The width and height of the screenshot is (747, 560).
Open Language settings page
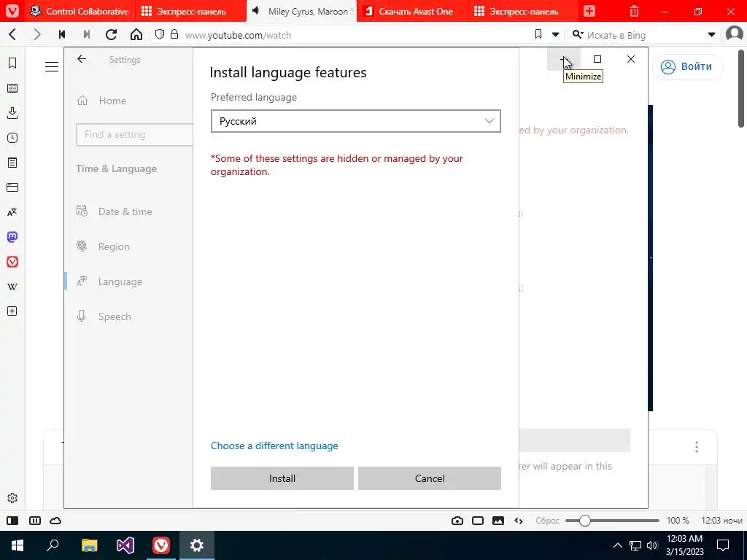[120, 281]
